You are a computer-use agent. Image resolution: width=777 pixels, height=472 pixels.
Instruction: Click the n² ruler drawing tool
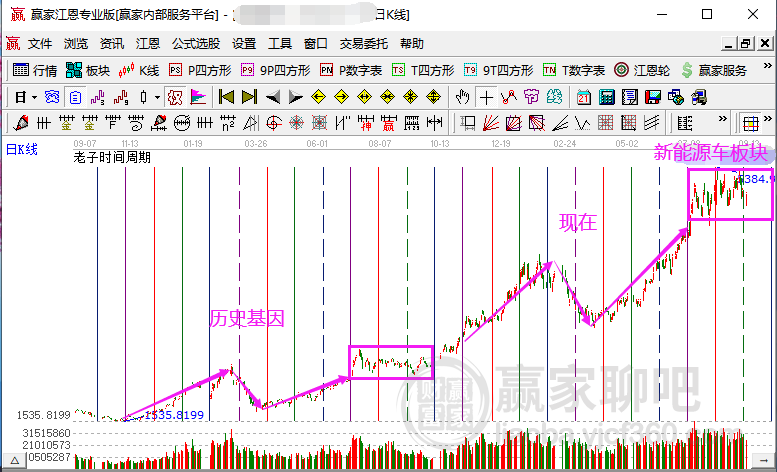coord(227,123)
